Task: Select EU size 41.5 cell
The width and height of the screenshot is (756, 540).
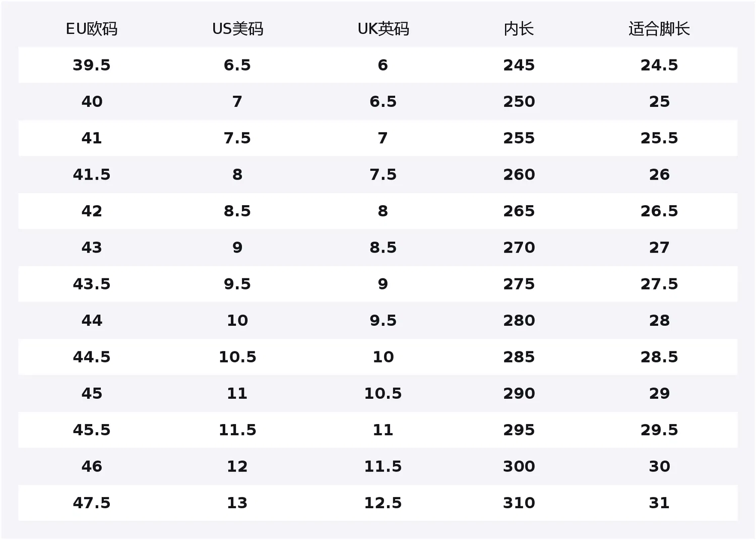Action: pos(92,174)
